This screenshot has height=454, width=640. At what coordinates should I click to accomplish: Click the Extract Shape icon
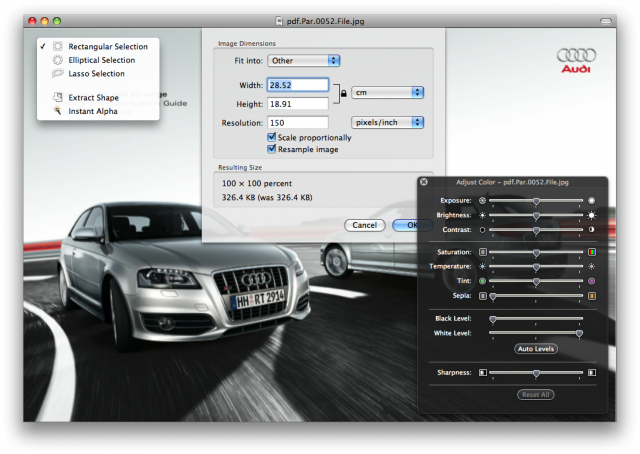tap(58, 97)
